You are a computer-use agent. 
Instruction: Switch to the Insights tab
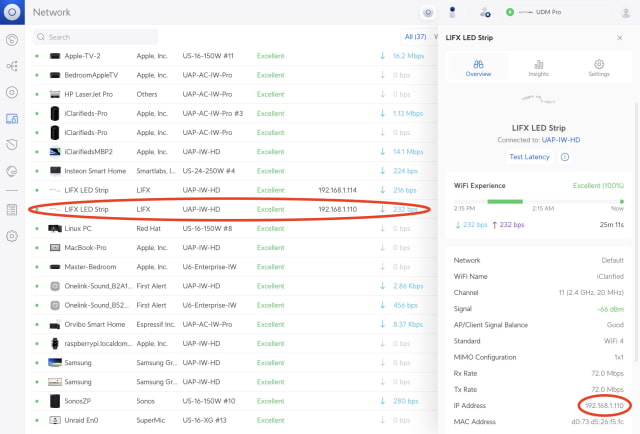538,68
